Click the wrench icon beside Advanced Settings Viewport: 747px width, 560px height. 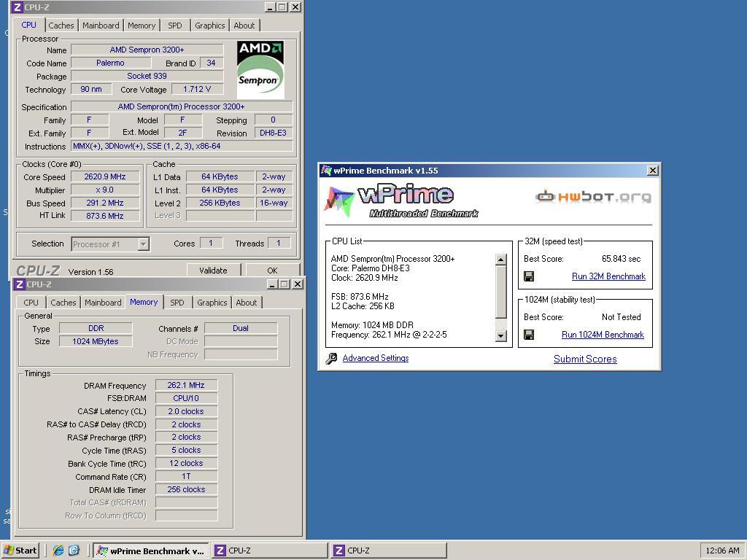tap(331, 359)
